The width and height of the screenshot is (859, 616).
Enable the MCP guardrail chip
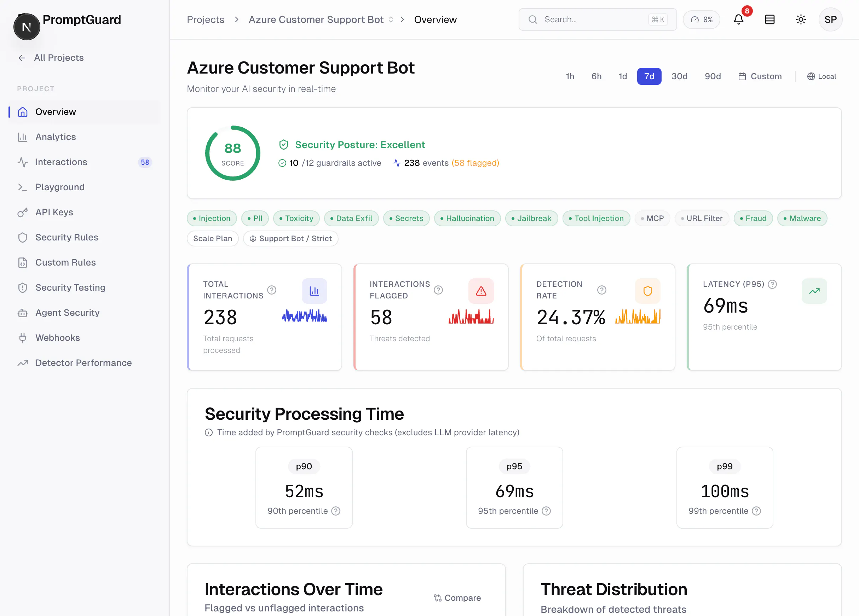pyautogui.click(x=652, y=218)
